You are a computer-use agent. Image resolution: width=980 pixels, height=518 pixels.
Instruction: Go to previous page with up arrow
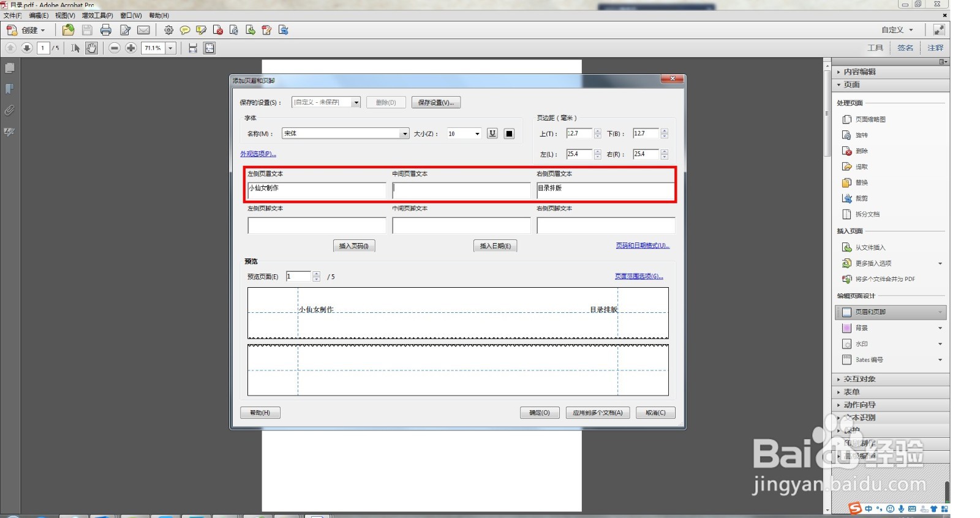(x=11, y=48)
